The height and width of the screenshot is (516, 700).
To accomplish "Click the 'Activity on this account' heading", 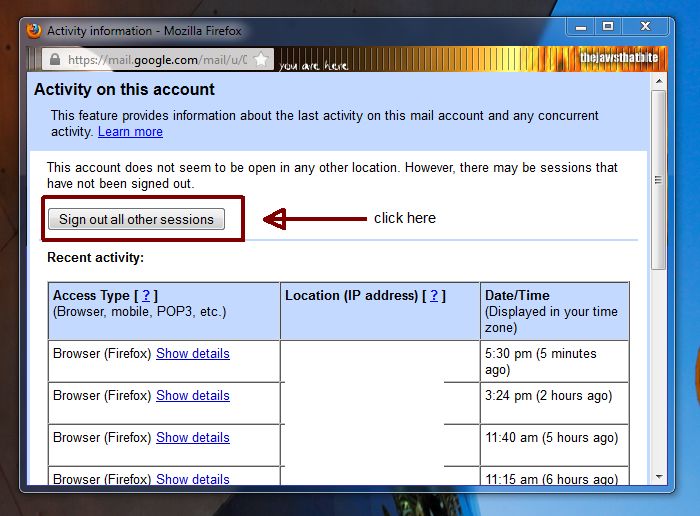I will point(124,90).
